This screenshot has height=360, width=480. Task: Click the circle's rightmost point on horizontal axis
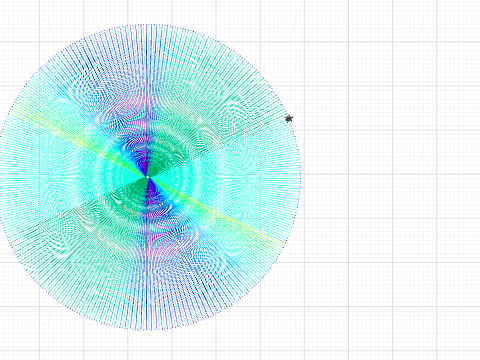click(300, 174)
